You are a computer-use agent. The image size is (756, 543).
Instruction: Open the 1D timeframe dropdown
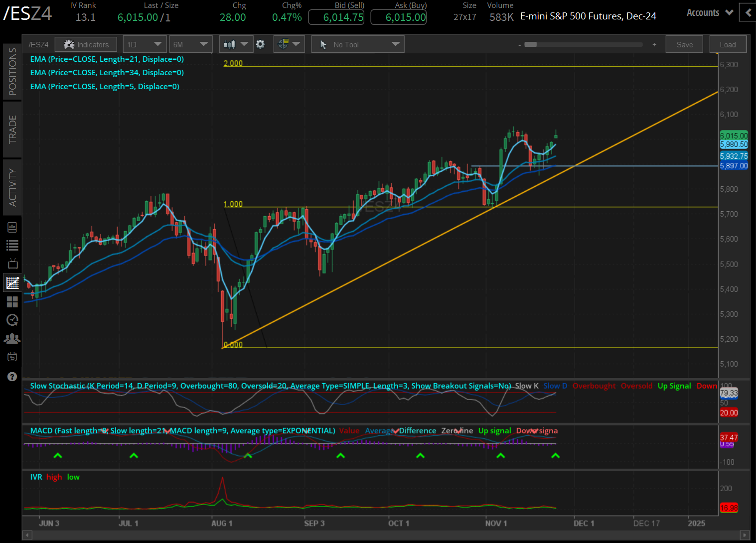145,44
